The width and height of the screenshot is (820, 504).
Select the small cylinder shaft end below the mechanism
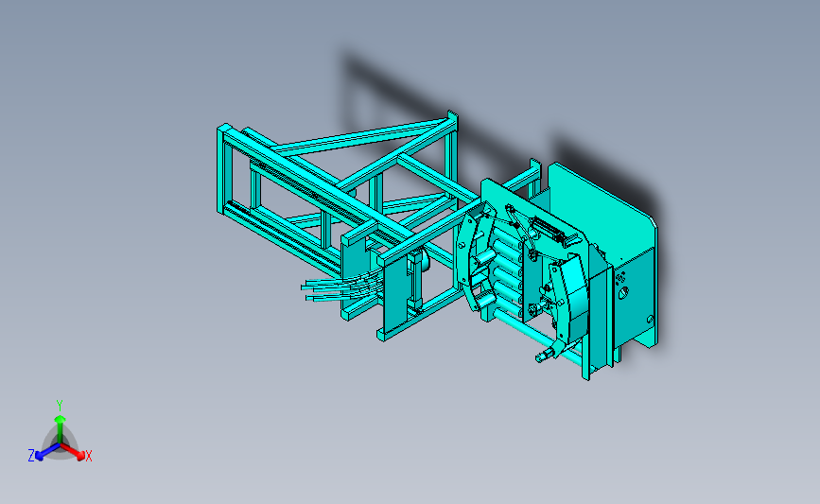[x=544, y=356]
